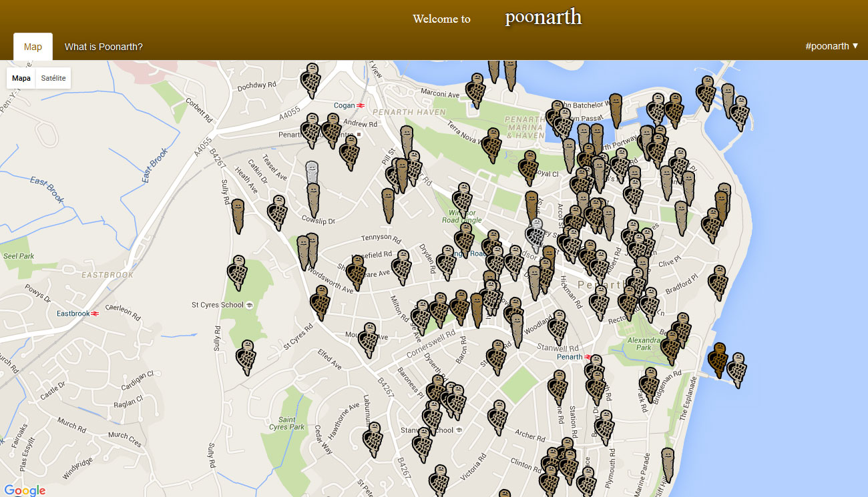
Task: Click the Cogan railway station label
Action: 350,105
